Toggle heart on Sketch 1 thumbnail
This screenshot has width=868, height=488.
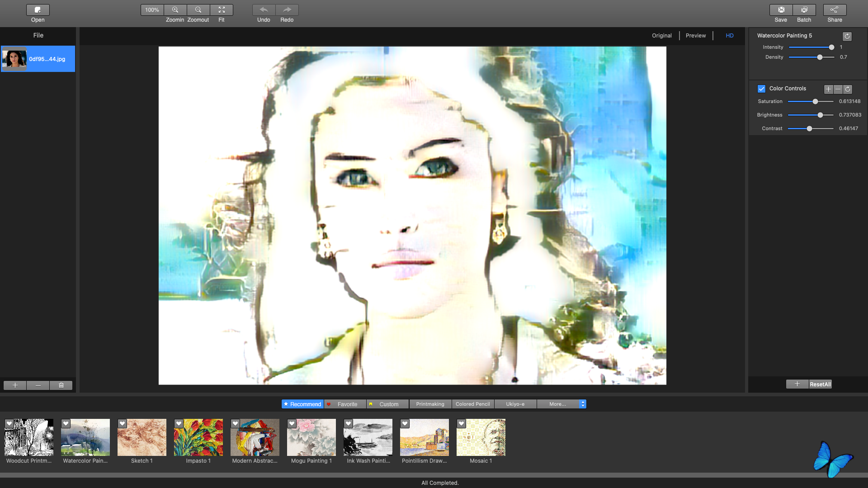(122, 424)
